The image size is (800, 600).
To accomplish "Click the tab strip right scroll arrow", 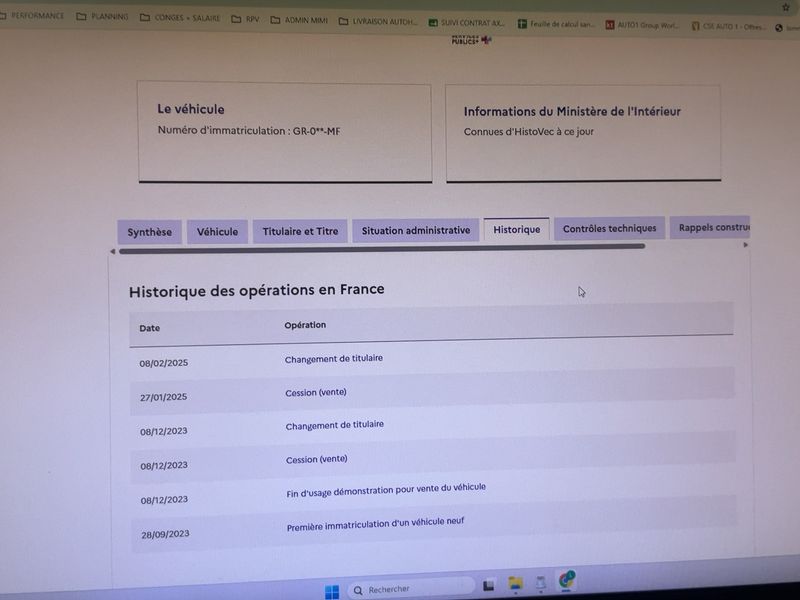I will [745, 245].
